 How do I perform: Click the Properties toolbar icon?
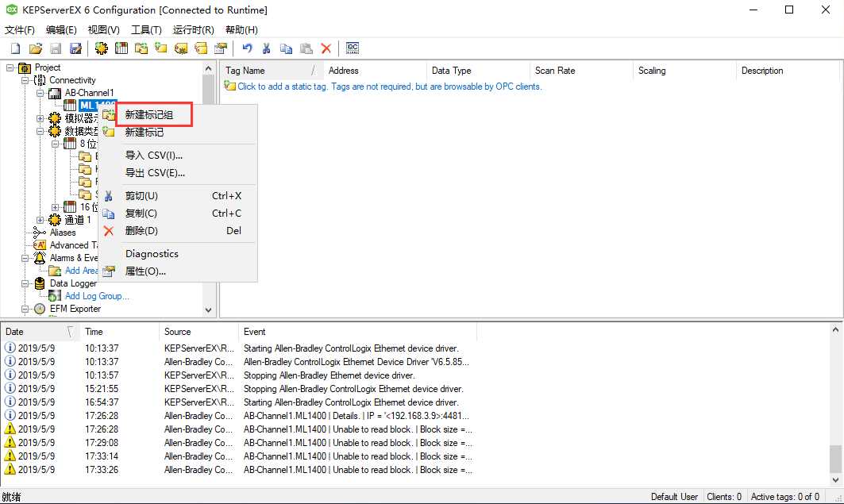pyautogui.click(x=221, y=48)
